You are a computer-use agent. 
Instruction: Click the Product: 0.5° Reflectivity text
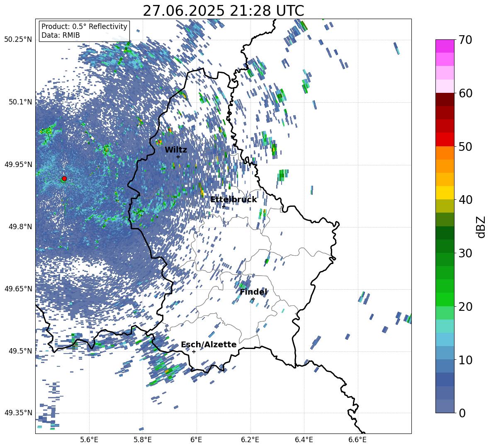point(84,27)
